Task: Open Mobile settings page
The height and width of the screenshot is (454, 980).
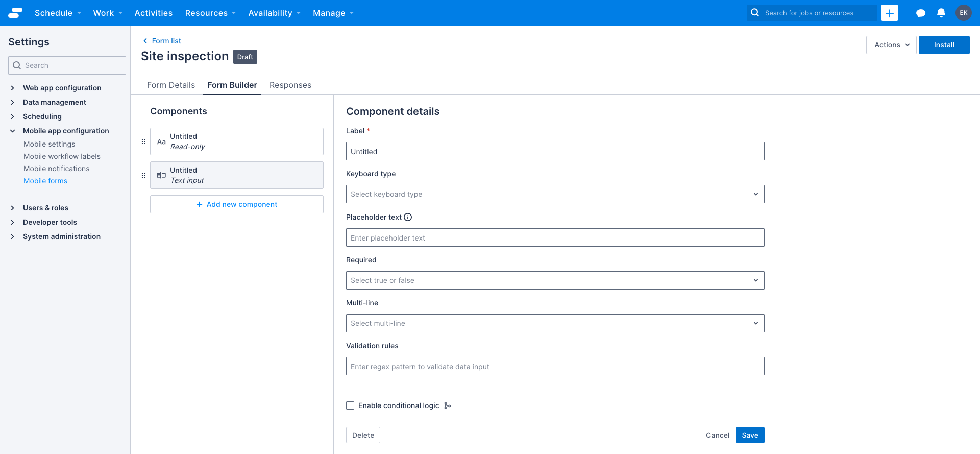Action: [x=50, y=144]
